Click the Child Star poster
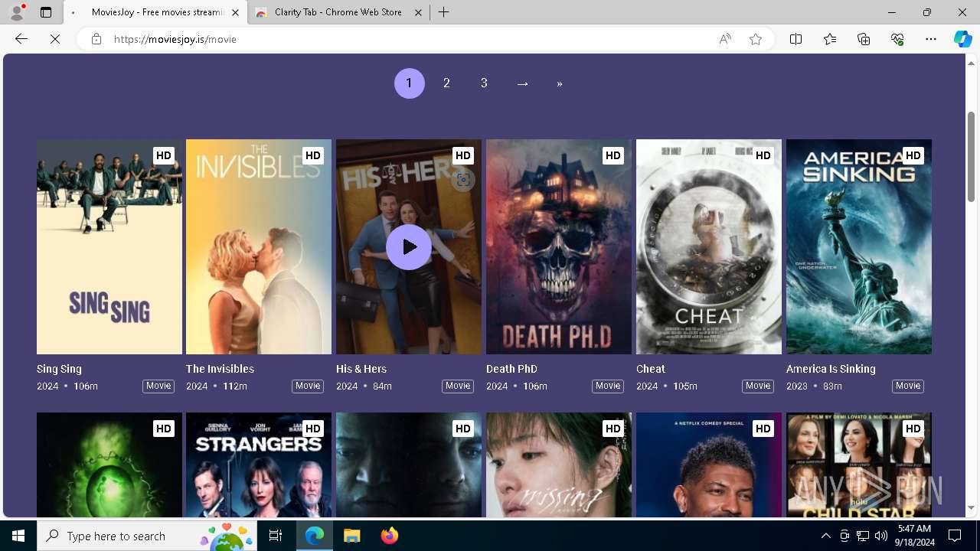 [x=859, y=465]
